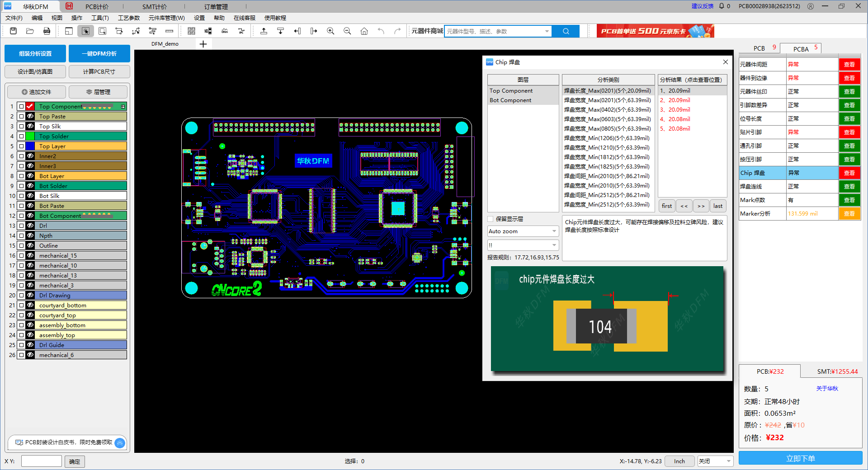Open the Ohm impedance calculator tool

[225, 31]
